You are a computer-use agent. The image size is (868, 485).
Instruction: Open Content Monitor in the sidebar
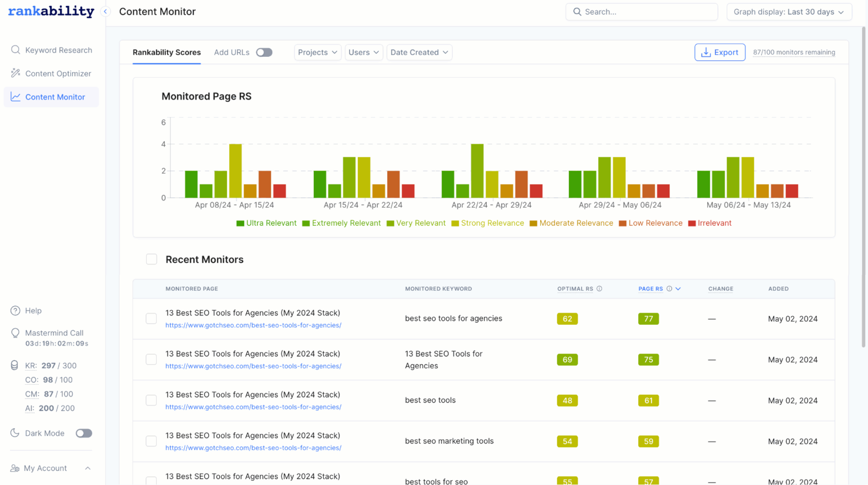click(51, 97)
